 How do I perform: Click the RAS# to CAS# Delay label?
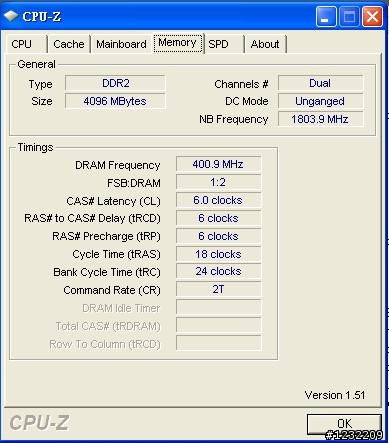[92, 219]
